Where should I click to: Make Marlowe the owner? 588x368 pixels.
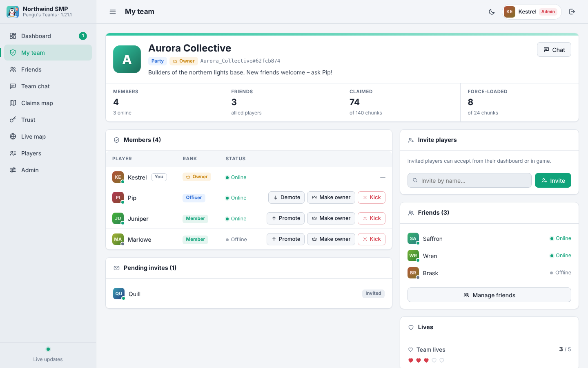coord(331,239)
